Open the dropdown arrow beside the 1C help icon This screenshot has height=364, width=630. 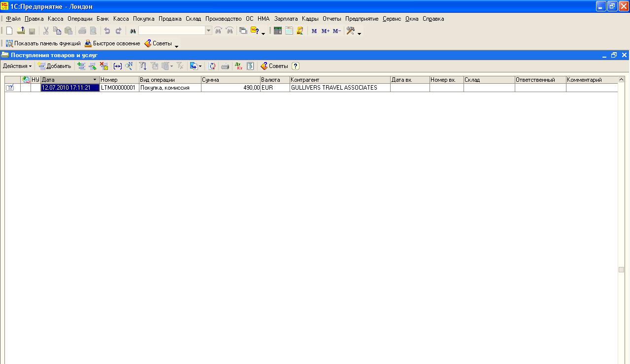tap(263, 33)
